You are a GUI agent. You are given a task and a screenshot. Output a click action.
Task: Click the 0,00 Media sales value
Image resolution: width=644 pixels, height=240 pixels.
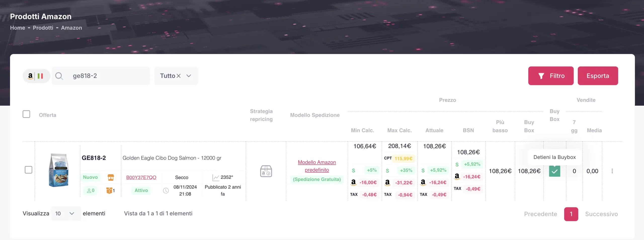592,171
